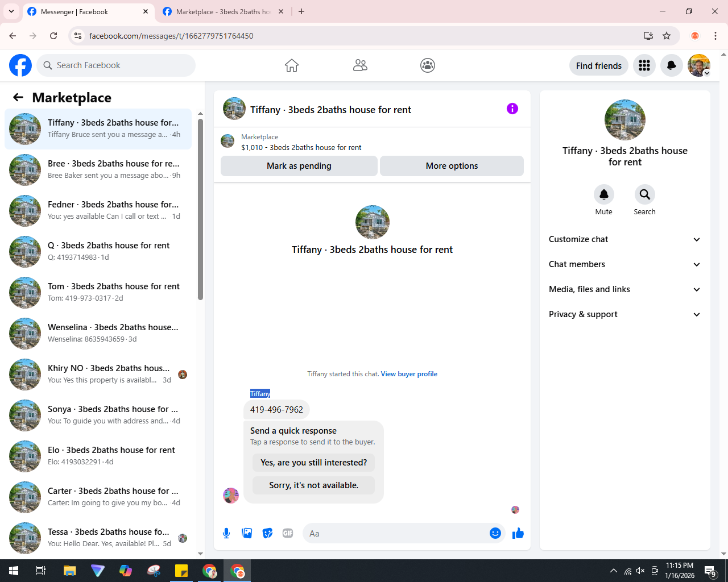Go back using the Marketplace arrow
The height and width of the screenshot is (582, 728).
[x=18, y=97]
